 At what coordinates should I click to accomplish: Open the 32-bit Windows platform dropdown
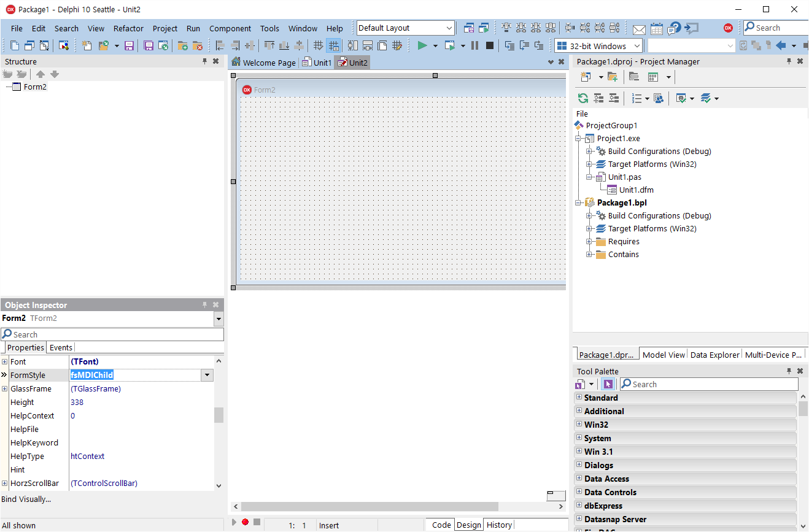[x=637, y=46]
